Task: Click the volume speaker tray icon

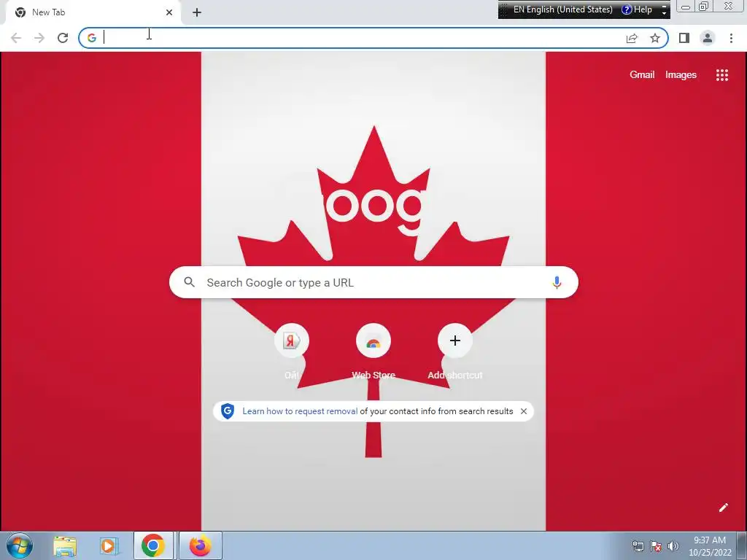Action: (x=673, y=546)
